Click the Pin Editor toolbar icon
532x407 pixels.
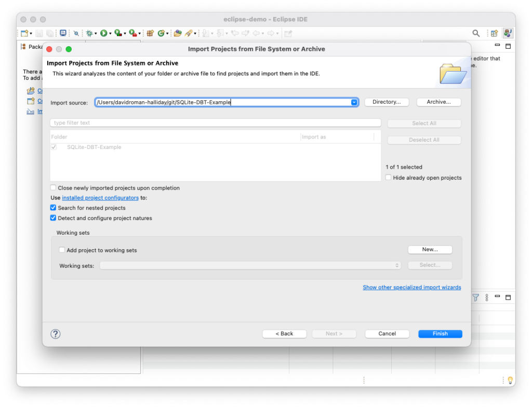pos(288,33)
